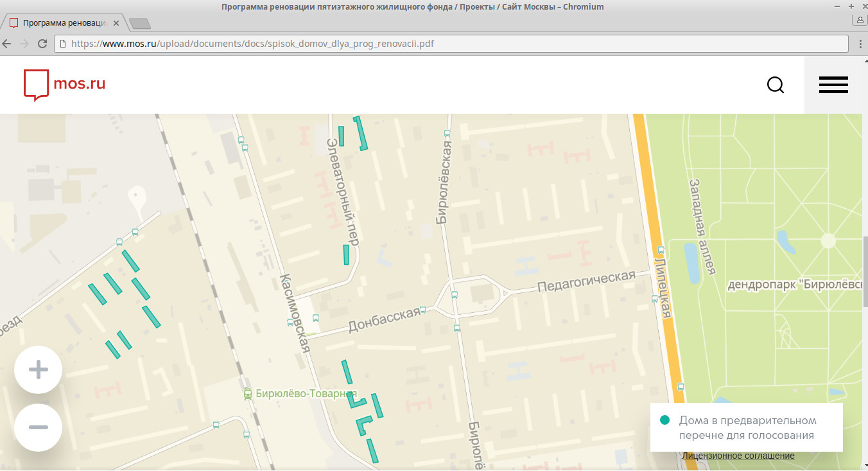This screenshot has width=868, height=471.
Task: Click the Бирюлёво-Товарная railway station icon
Action: coord(248,394)
